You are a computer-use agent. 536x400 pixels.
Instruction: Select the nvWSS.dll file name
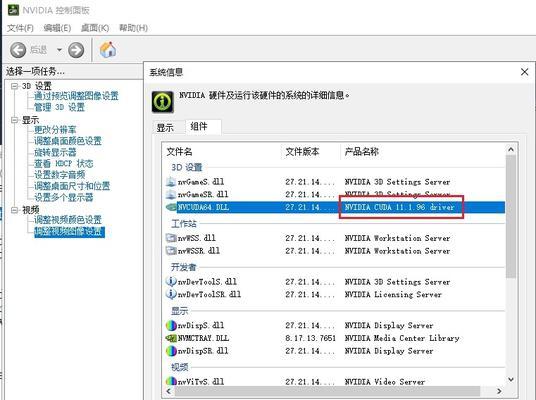[197, 238]
